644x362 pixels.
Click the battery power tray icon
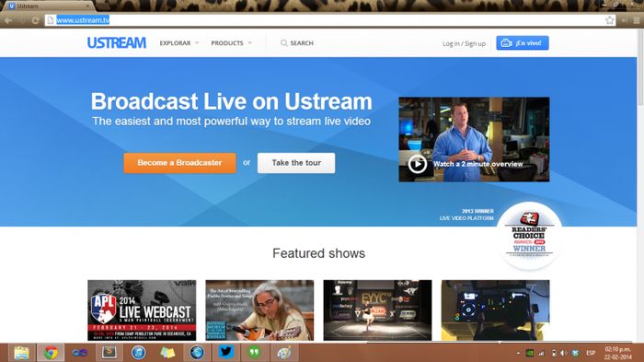[553, 353]
